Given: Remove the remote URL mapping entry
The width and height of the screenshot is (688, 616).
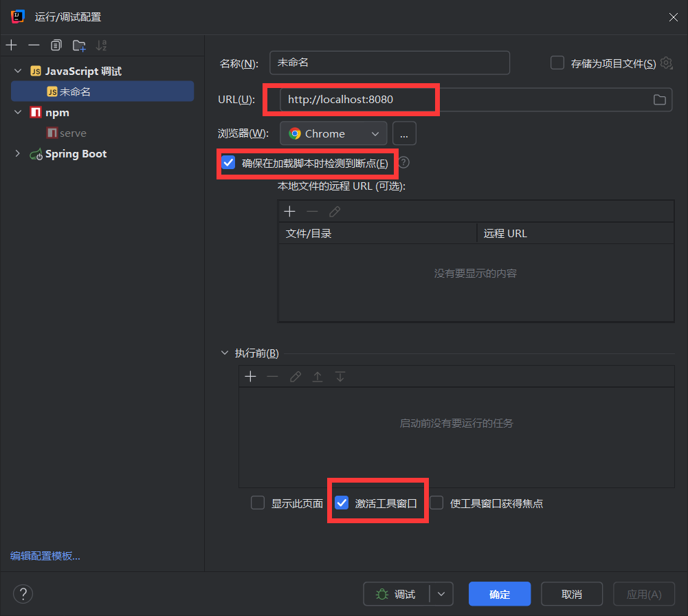Looking at the screenshot, I should click(312, 212).
